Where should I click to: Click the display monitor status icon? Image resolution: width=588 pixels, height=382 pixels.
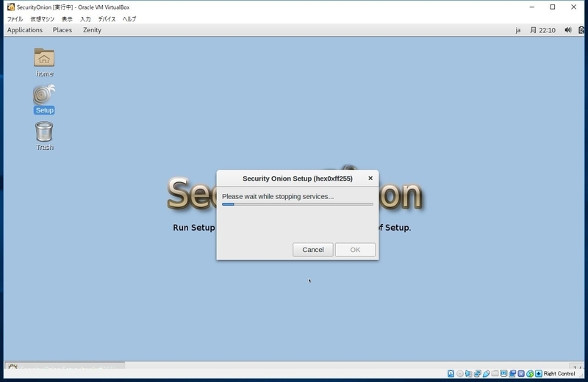click(x=503, y=373)
